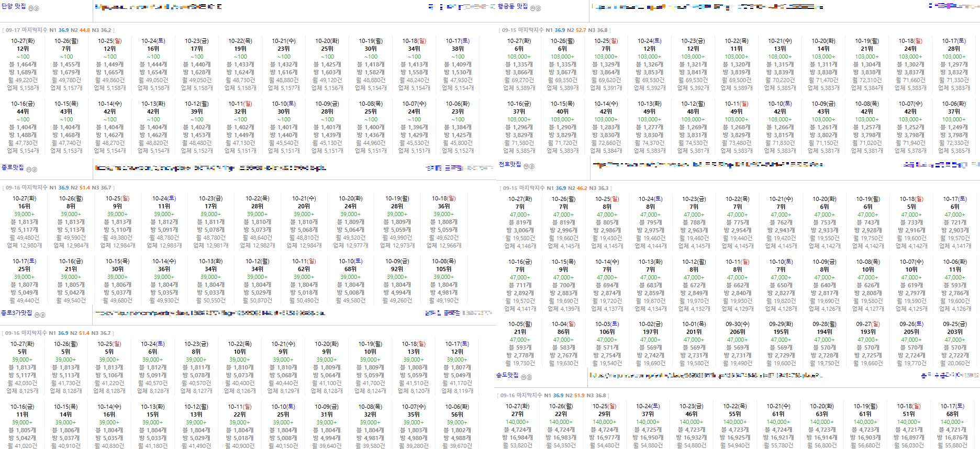The height and width of the screenshot is (449, 980).
Task: Click the 'p' icon beside 단양 맛집
Action: tap(36, 8)
